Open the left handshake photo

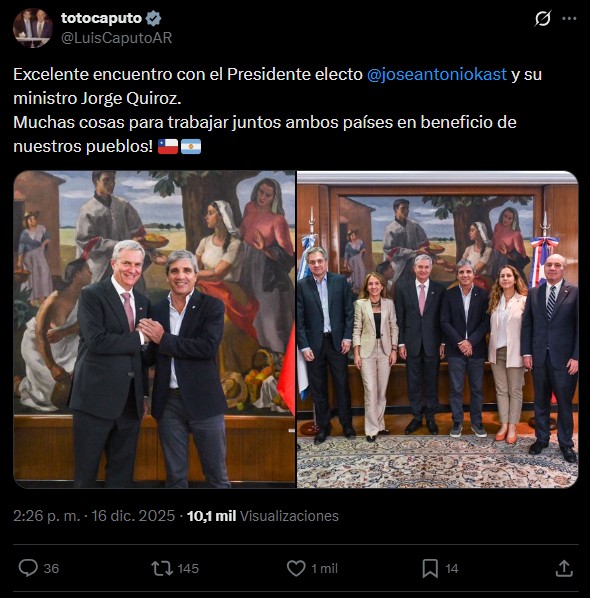point(154,329)
